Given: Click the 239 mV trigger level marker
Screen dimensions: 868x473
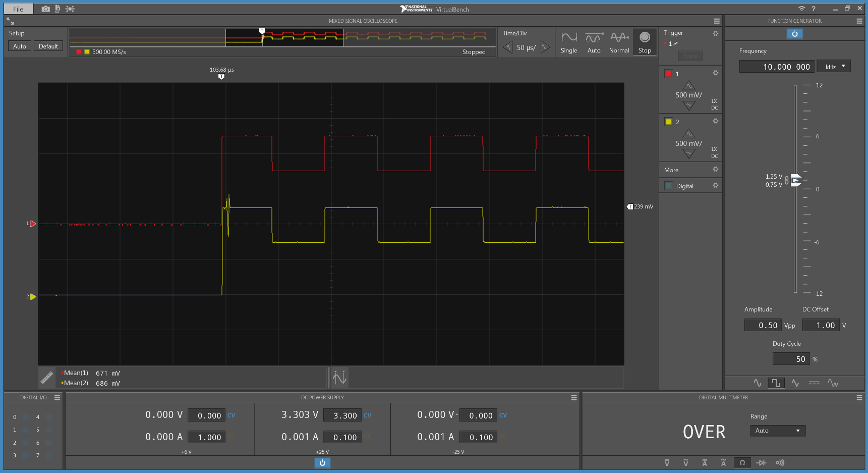Looking at the screenshot, I should (630, 206).
